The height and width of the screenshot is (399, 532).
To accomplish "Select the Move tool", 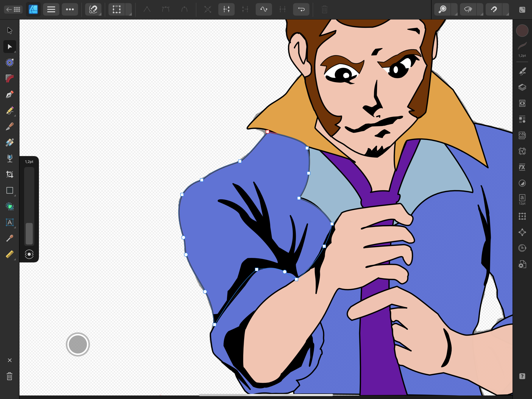I will point(10,46).
